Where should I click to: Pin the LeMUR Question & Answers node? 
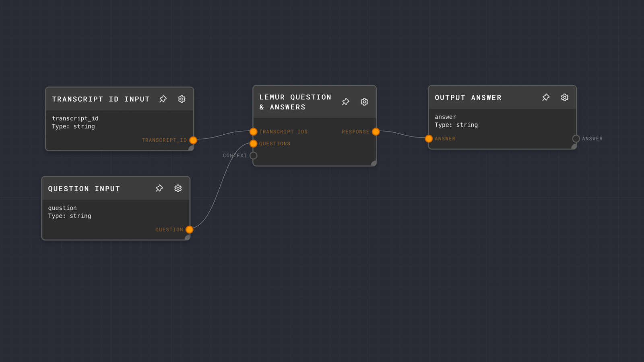pos(346,102)
